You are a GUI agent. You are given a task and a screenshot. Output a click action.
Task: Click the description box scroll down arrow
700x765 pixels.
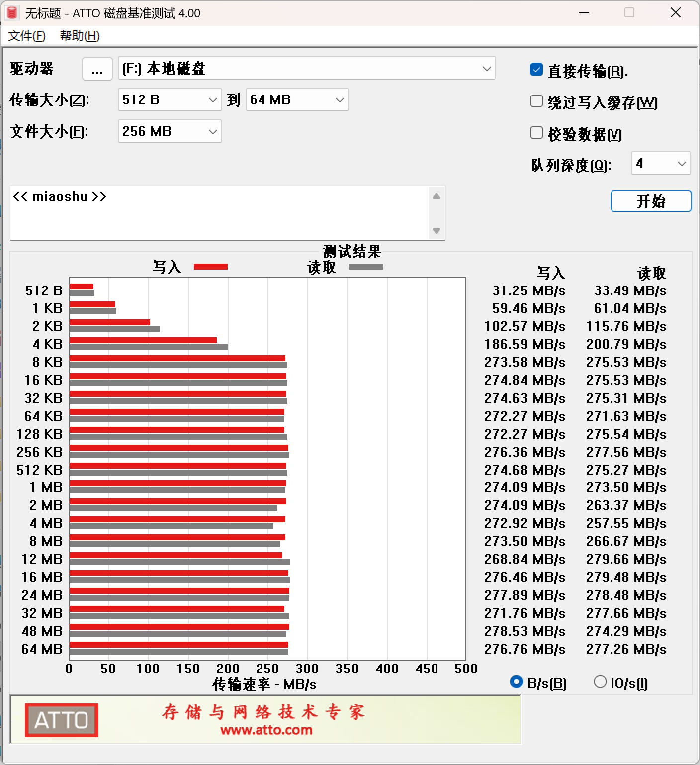coord(437,230)
